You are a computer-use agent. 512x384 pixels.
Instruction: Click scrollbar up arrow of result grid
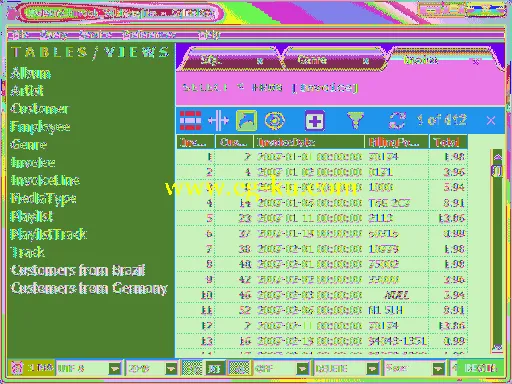(x=498, y=156)
